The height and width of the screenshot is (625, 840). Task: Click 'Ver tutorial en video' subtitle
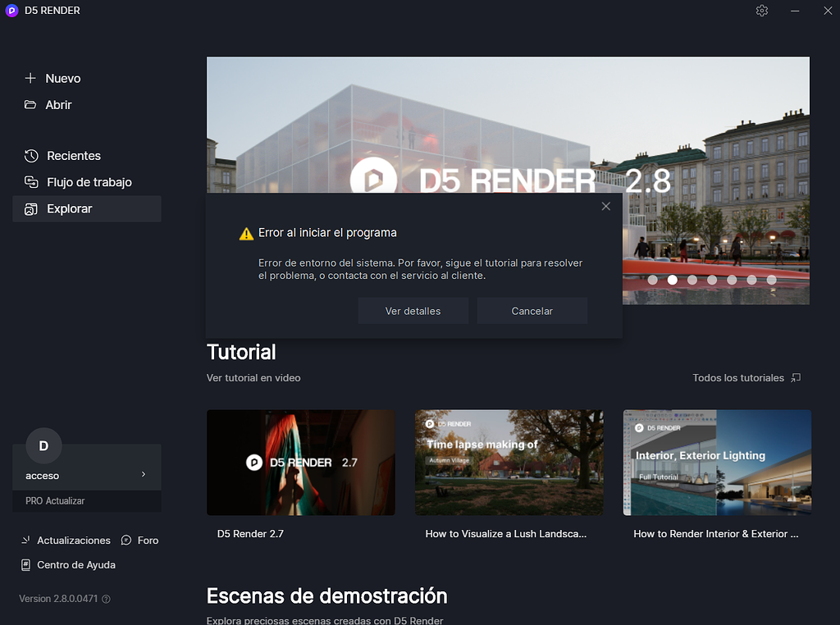(253, 377)
